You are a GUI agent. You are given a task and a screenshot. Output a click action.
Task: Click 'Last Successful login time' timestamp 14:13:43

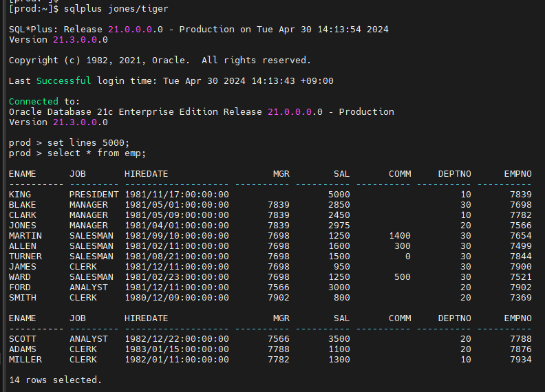(x=273, y=81)
